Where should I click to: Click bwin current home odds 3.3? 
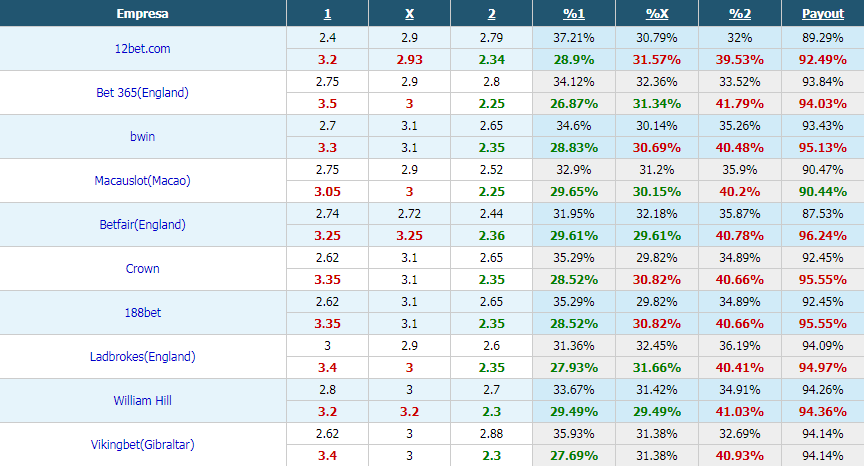pos(327,148)
